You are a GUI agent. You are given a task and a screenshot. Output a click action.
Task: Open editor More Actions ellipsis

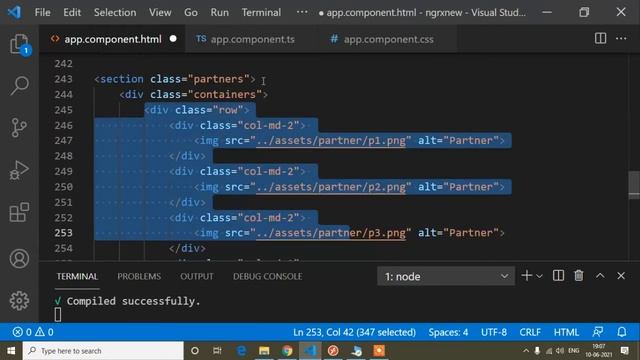[x=621, y=39]
